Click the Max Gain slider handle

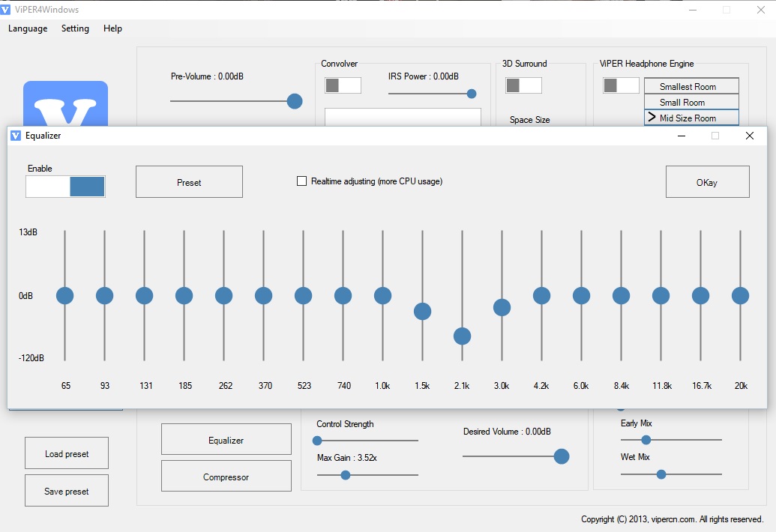pos(346,475)
